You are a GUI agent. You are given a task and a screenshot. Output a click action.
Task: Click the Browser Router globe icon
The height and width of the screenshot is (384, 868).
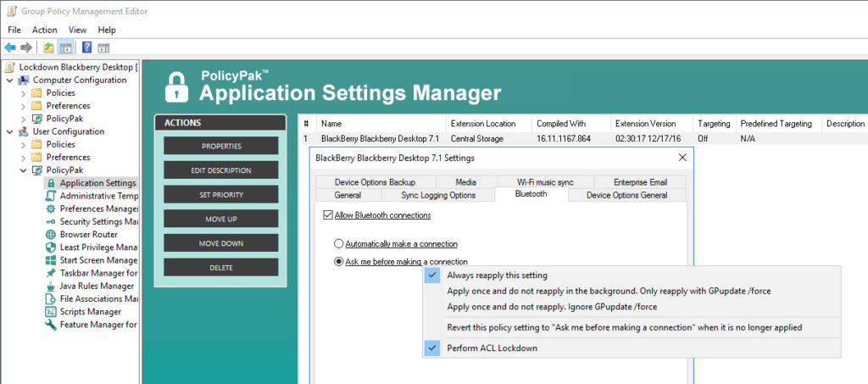[x=51, y=235]
